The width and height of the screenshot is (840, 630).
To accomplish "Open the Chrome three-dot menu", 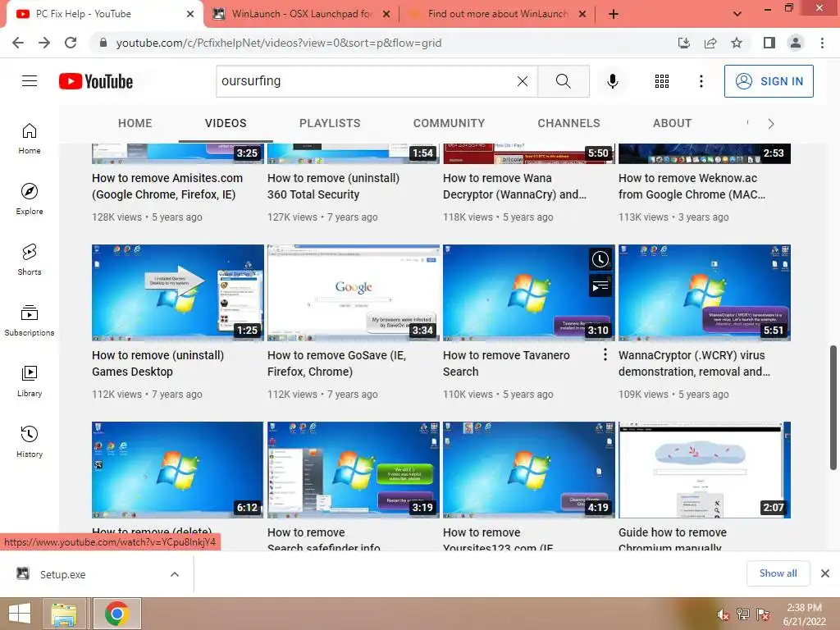I will click(822, 43).
